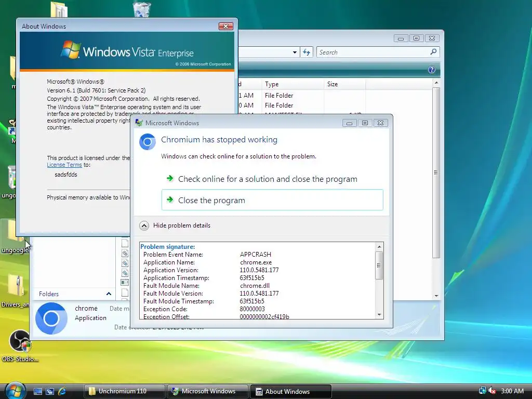Choose Check online for a solution

[x=272, y=179]
